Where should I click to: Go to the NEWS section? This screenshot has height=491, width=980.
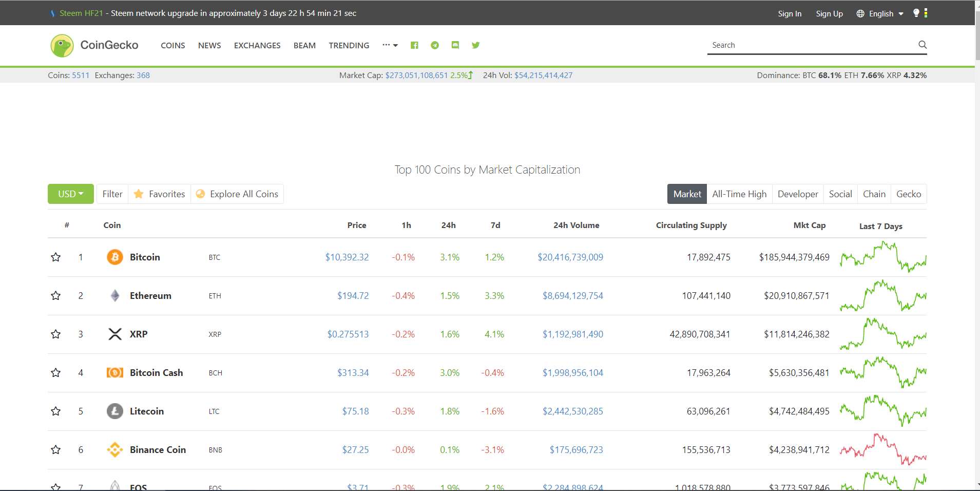coord(209,46)
